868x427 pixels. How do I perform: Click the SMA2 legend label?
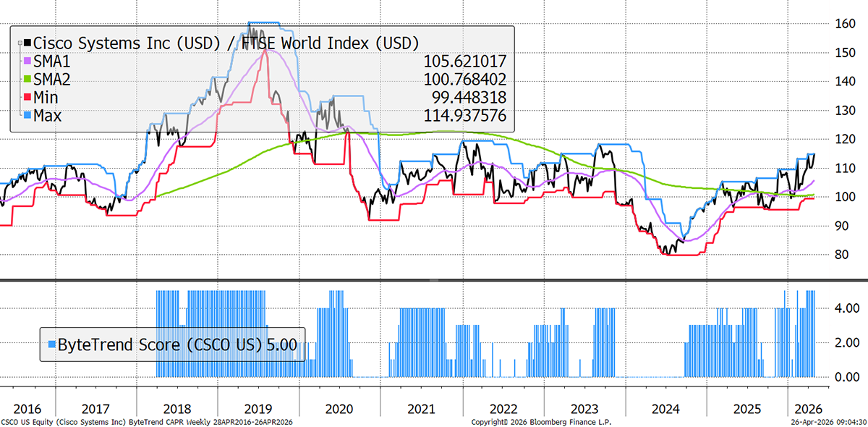[x=54, y=79]
